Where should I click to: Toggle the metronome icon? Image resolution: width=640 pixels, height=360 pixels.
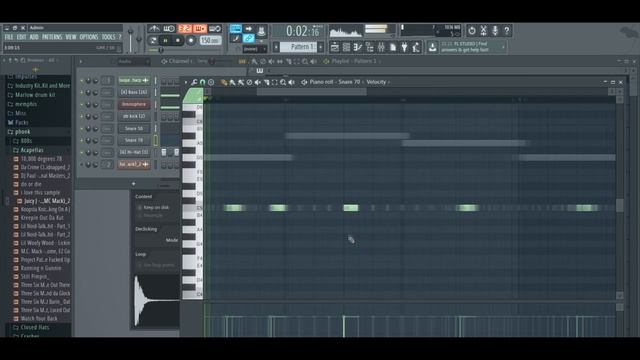154,29
